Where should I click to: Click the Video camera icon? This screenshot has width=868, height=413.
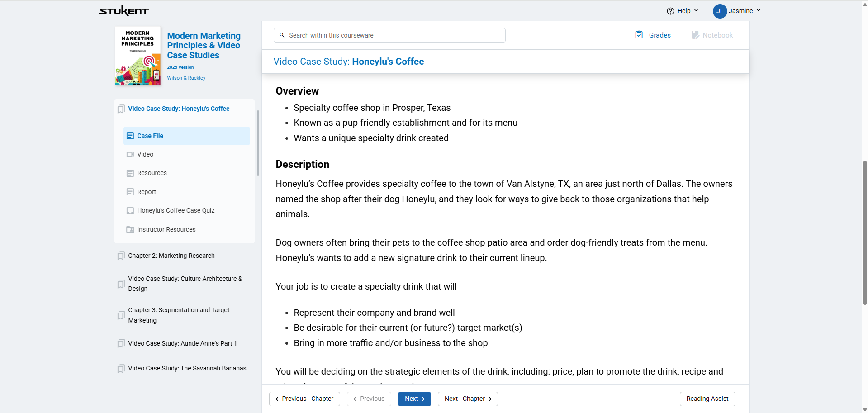click(x=130, y=154)
